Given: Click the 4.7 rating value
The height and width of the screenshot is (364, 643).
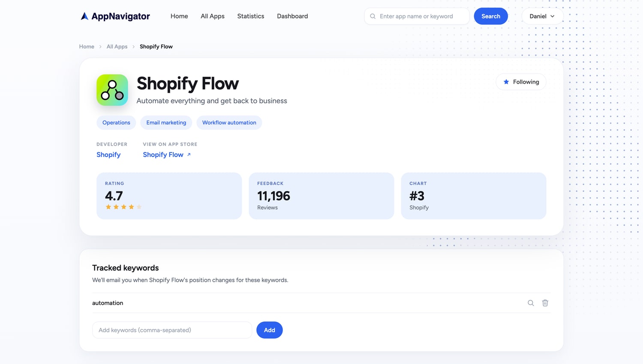Looking at the screenshot, I should pos(114,196).
